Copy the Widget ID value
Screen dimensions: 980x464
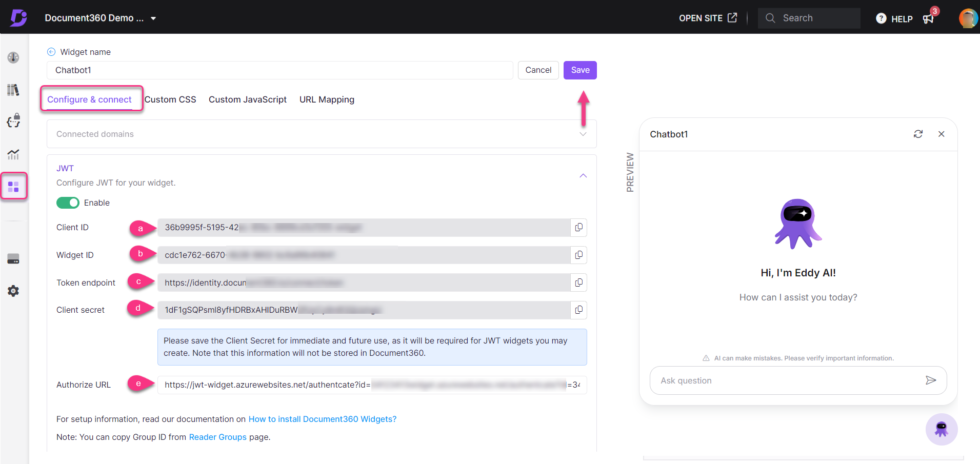tap(578, 255)
